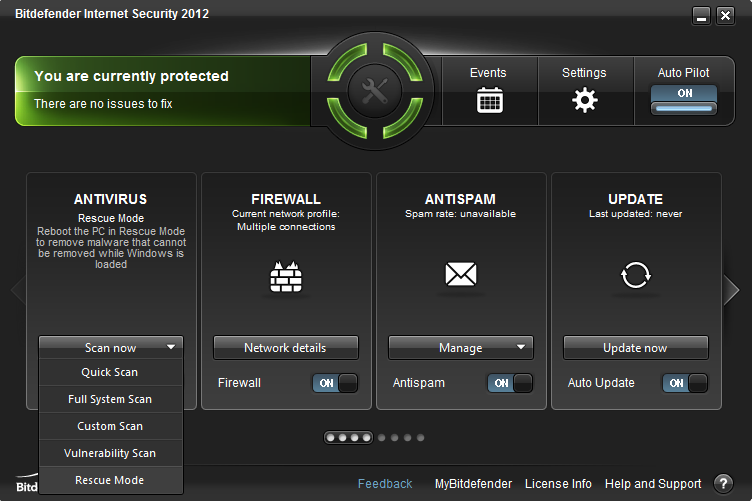Click the page indicator dots slider
Screen dimensions: 752x501
348,437
